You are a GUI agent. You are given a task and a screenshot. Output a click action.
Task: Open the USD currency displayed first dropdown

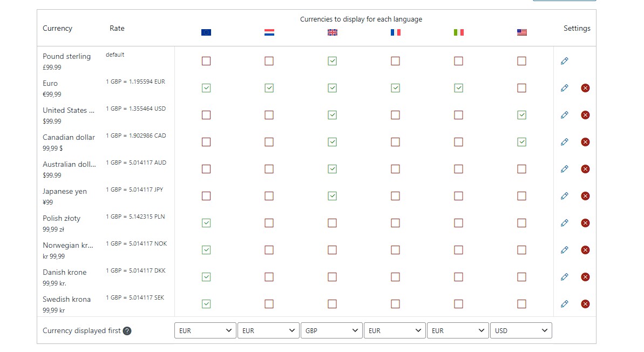point(521,330)
